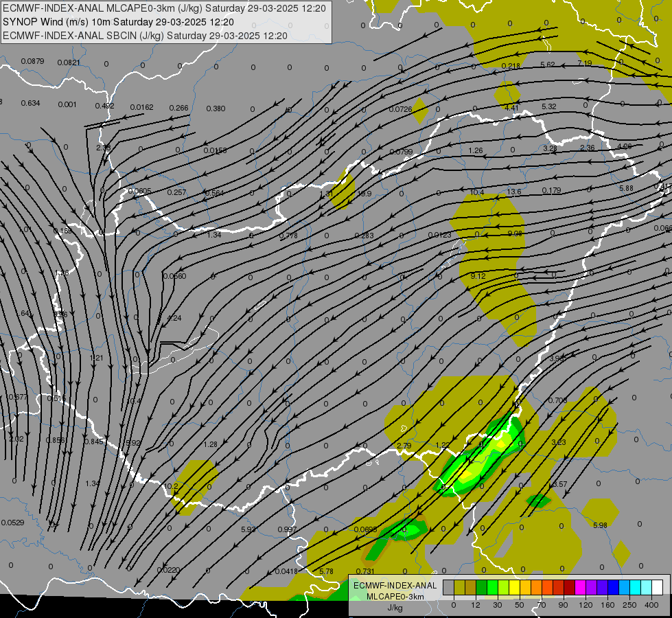Click the map value '1.28'

[x=211, y=444]
